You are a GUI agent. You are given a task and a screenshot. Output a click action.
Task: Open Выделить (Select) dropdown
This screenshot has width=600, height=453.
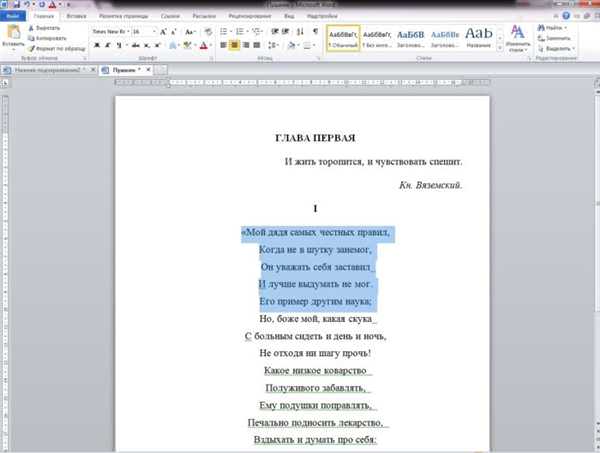tap(557, 49)
